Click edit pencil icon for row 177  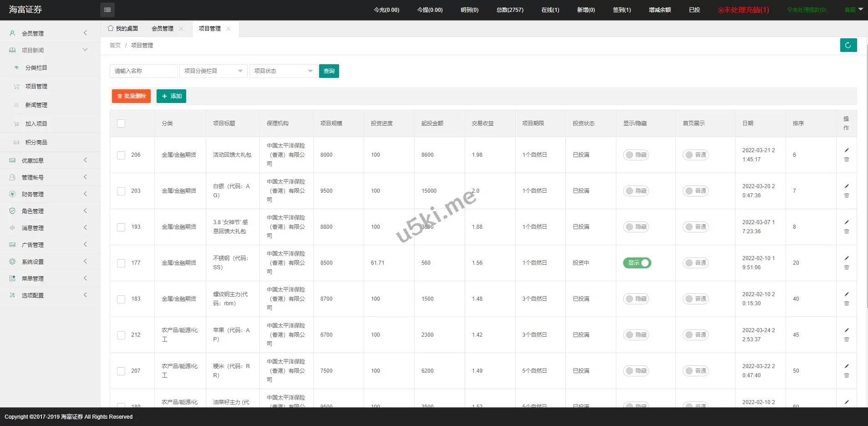847,258
